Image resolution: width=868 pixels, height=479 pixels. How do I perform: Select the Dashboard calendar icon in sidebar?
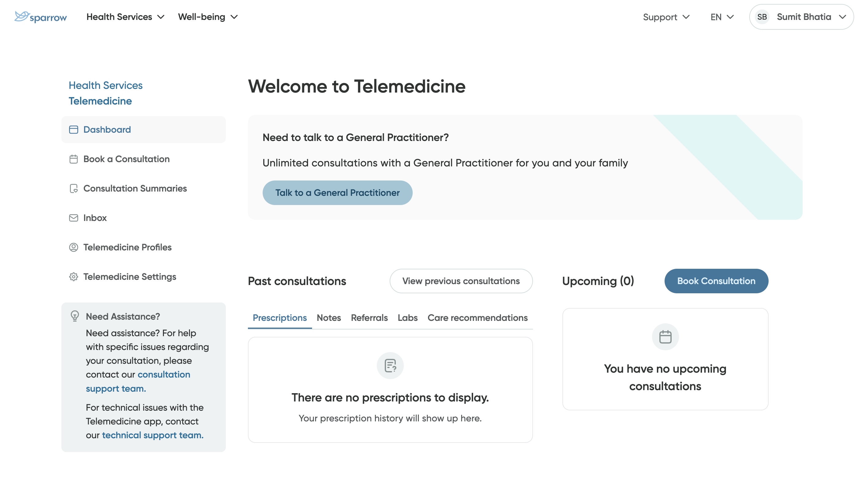point(74,130)
